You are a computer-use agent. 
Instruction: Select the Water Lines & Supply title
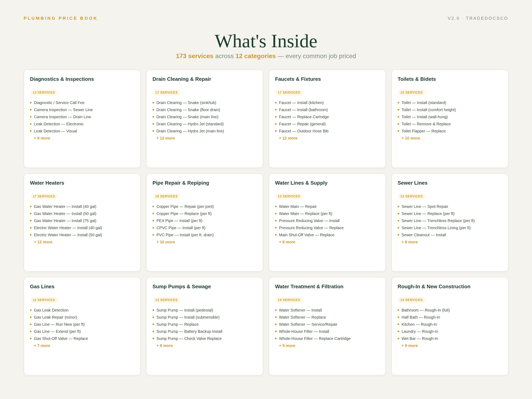(301, 183)
